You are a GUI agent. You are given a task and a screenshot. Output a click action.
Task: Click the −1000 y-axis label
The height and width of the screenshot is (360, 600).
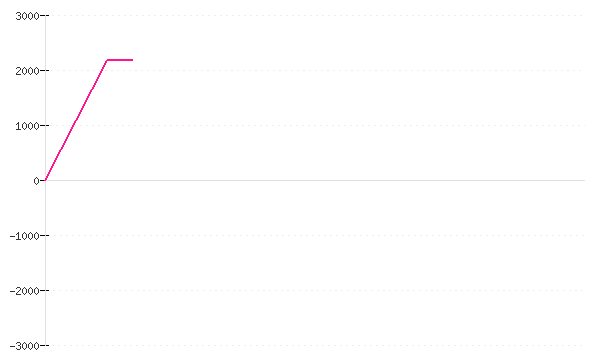24,236
